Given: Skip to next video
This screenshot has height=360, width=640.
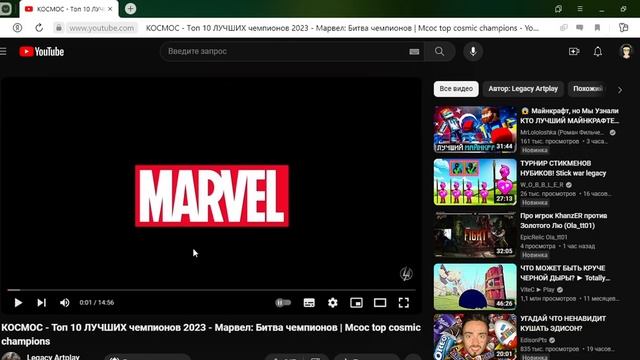Looking at the screenshot, I should [41, 302].
